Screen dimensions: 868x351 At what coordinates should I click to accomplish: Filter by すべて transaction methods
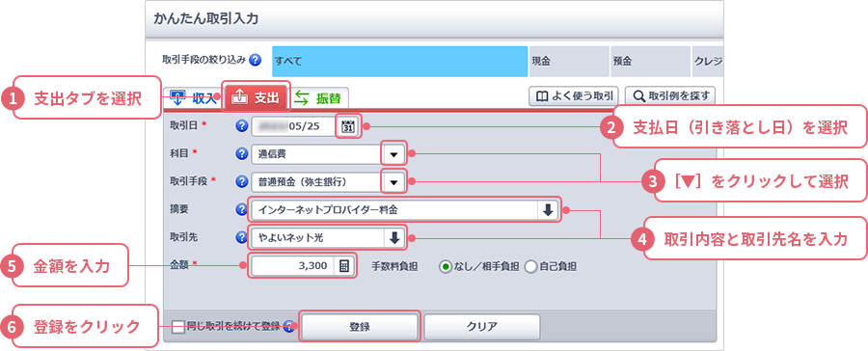(x=399, y=61)
